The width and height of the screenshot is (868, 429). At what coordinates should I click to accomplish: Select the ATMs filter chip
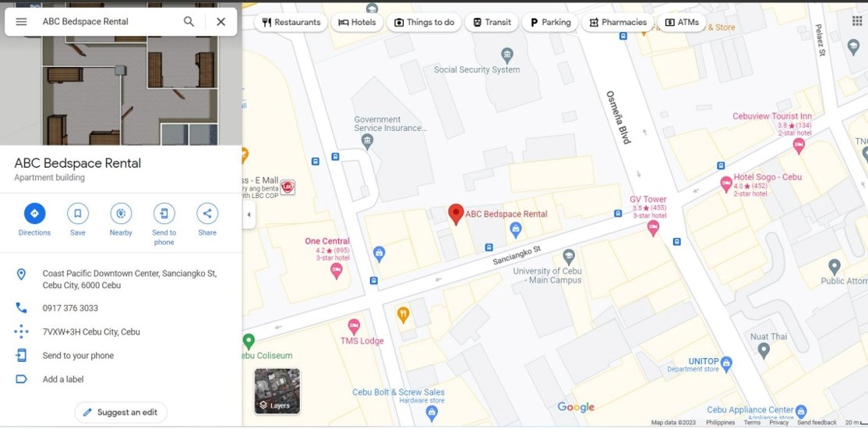682,22
